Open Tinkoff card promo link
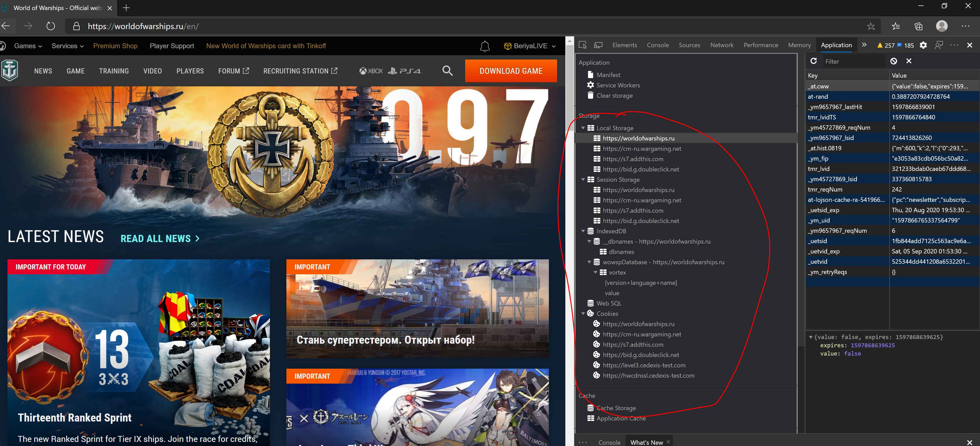 click(x=266, y=46)
